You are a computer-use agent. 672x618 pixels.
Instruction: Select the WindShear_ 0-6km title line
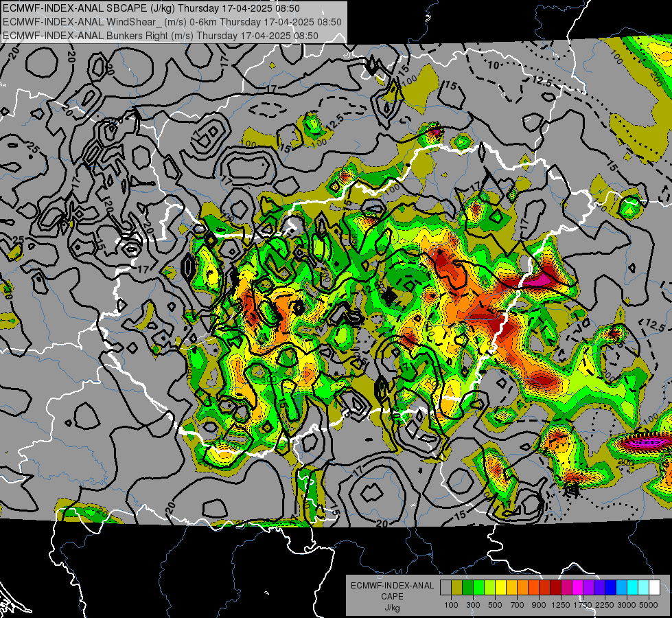click(172, 22)
